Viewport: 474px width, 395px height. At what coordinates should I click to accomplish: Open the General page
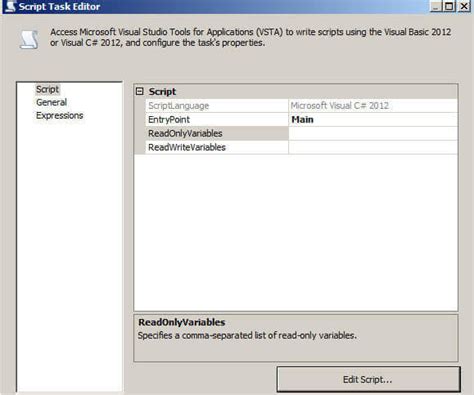51,102
